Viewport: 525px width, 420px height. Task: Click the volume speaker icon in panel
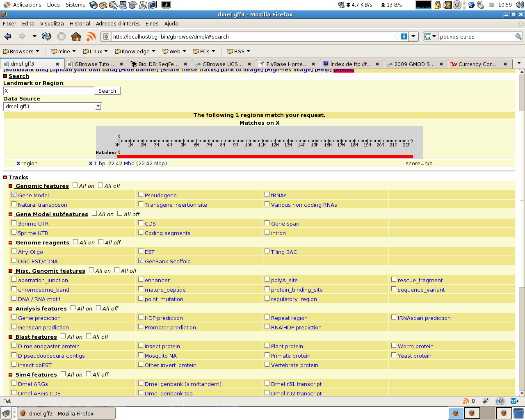(x=520, y=5)
